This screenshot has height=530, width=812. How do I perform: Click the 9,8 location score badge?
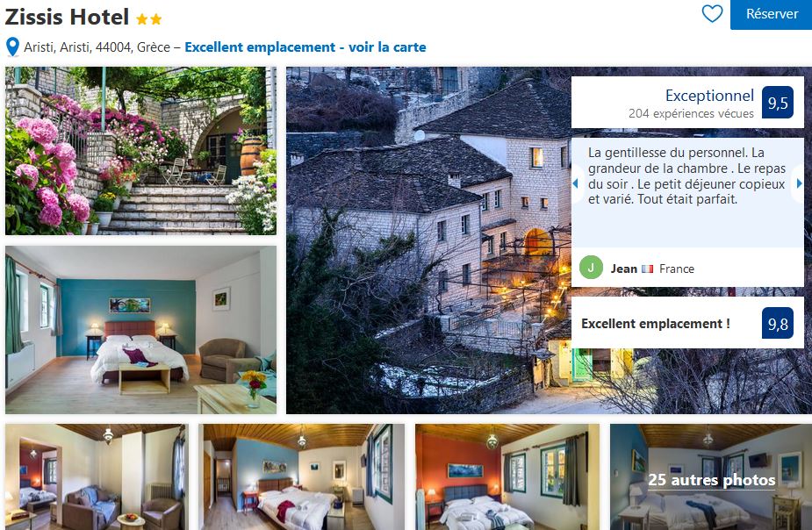777,324
